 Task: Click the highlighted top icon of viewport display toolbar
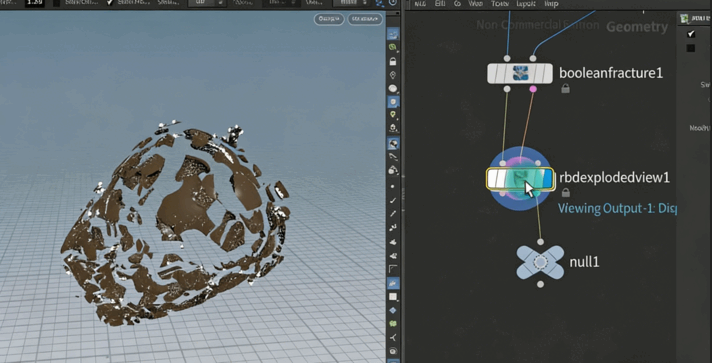(393, 34)
